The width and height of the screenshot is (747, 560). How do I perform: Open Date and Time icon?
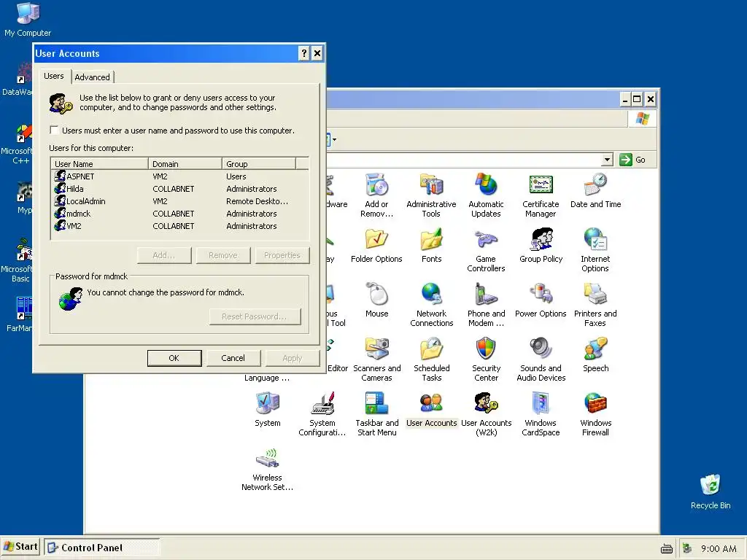click(595, 185)
